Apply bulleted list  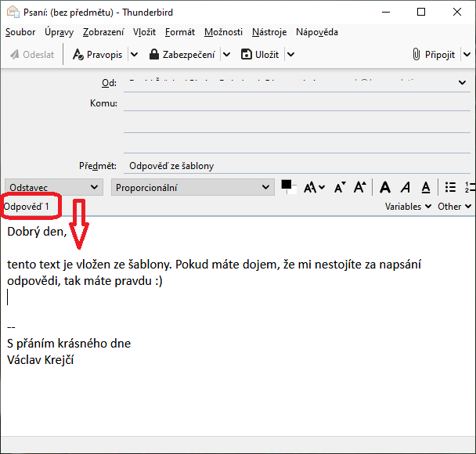pos(450,187)
